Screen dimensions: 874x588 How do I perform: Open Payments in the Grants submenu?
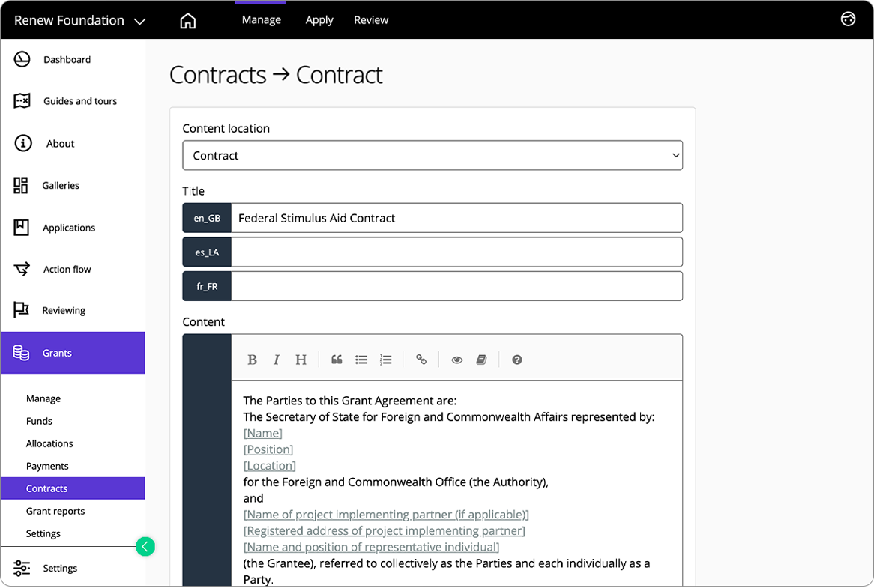(x=47, y=466)
